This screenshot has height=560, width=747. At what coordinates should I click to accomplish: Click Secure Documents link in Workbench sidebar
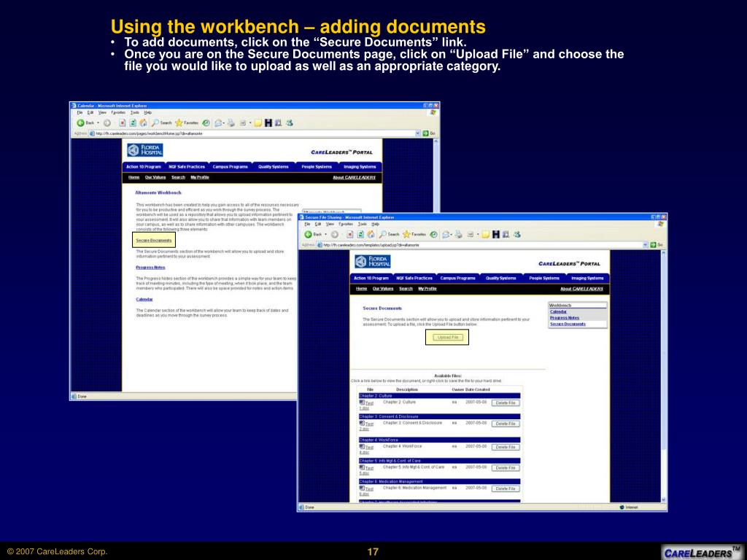tap(568, 324)
